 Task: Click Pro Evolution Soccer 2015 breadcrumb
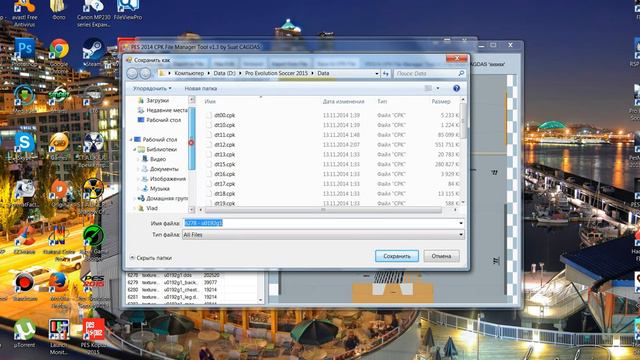pyautogui.click(x=276, y=73)
